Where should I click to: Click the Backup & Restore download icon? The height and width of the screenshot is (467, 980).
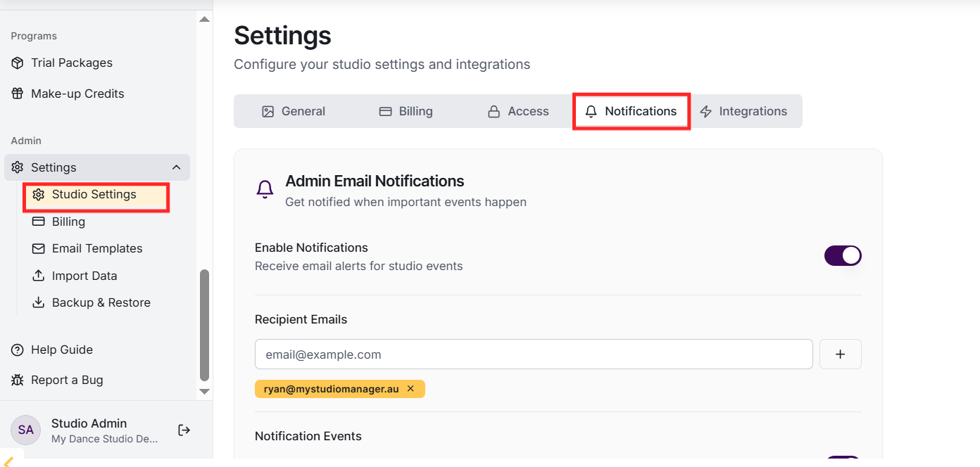coord(39,302)
